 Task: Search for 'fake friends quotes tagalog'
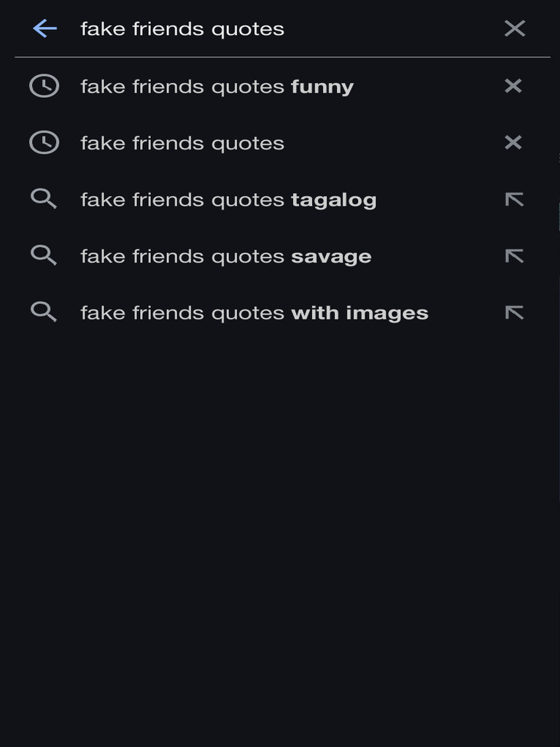point(228,200)
